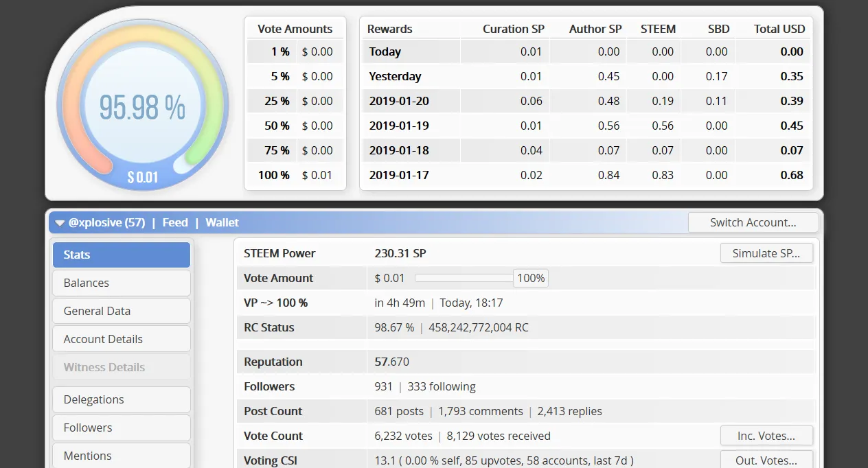Click the 6,232 votes count
The height and width of the screenshot is (468, 868).
point(403,436)
